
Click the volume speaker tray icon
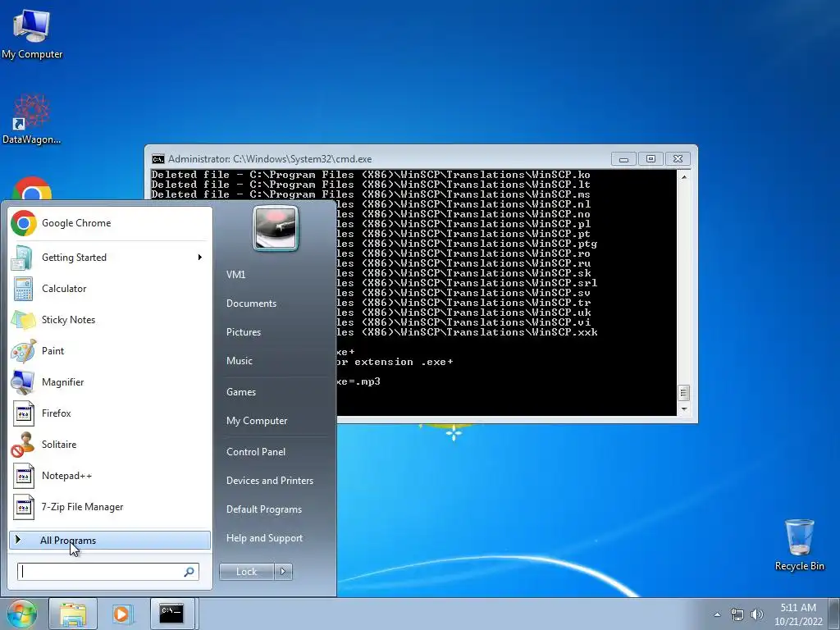pyautogui.click(x=756, y=614)
